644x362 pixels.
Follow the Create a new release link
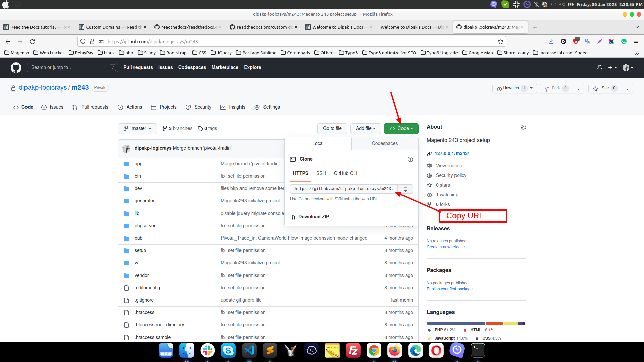tap(445, 247)
